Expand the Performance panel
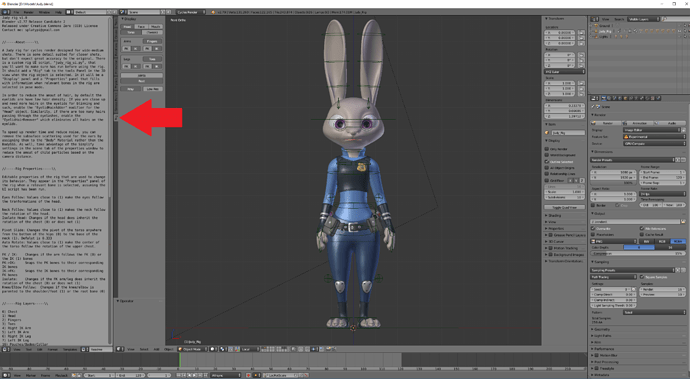690x379 pixels. click(x=605, y=348)
